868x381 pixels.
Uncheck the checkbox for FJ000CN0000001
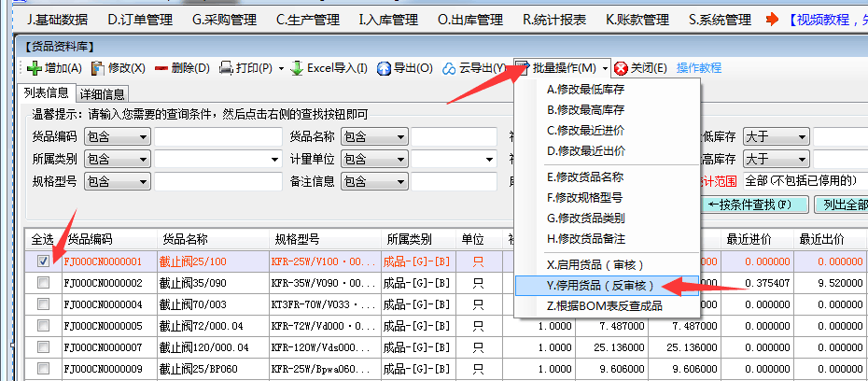point(43,261)
